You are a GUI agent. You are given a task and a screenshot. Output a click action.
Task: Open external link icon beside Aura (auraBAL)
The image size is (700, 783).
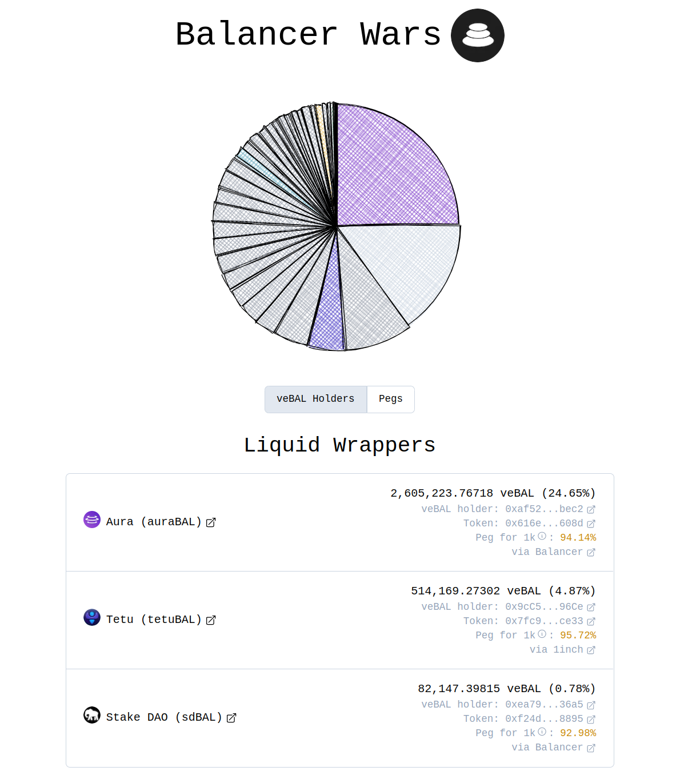[211, 522]
